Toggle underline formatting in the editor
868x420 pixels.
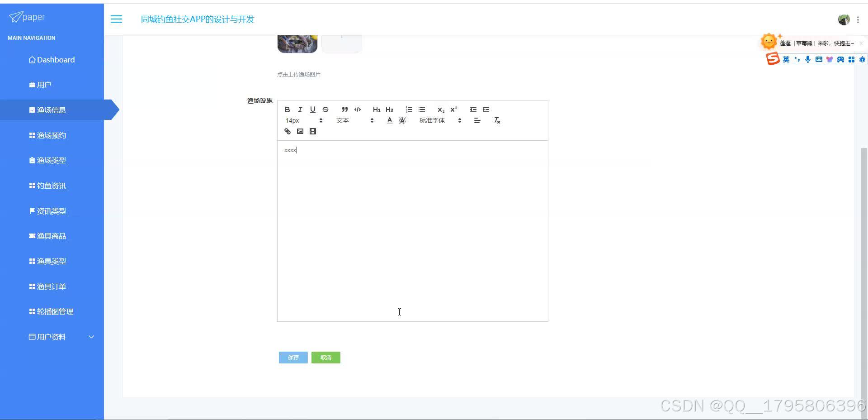pyautogui.click(x=312, y=110)
